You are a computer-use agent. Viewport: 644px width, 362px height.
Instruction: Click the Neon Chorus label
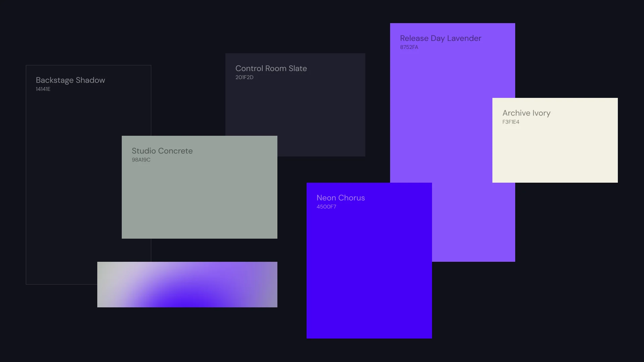click(340, 198)
